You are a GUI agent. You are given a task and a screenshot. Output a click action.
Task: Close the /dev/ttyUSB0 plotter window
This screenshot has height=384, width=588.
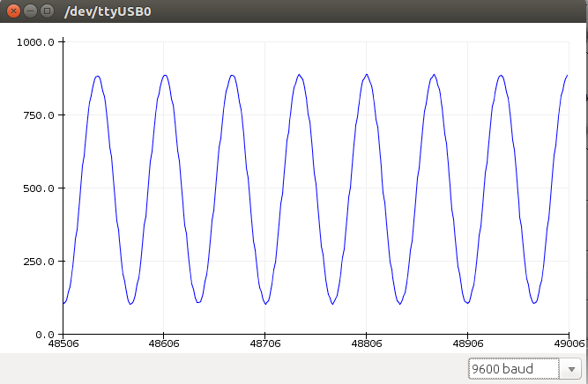pyautogui.click(x=13, y=11)
